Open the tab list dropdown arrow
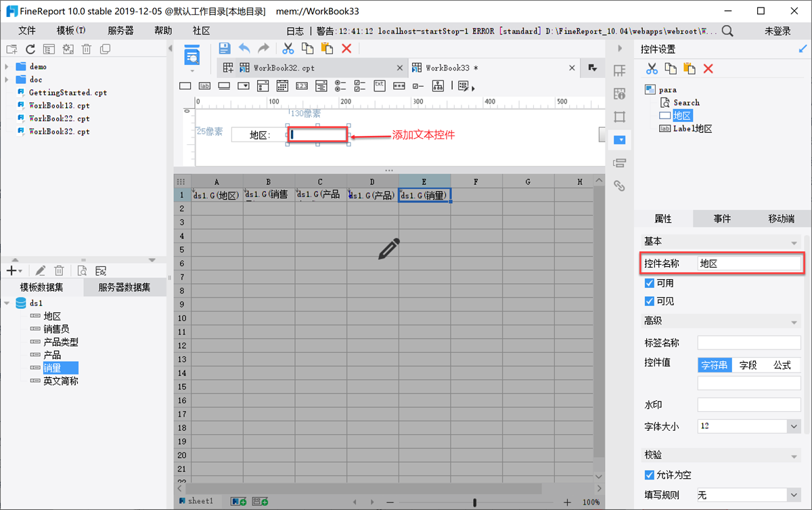The image size is (812, 510). (x=592, y=68)
